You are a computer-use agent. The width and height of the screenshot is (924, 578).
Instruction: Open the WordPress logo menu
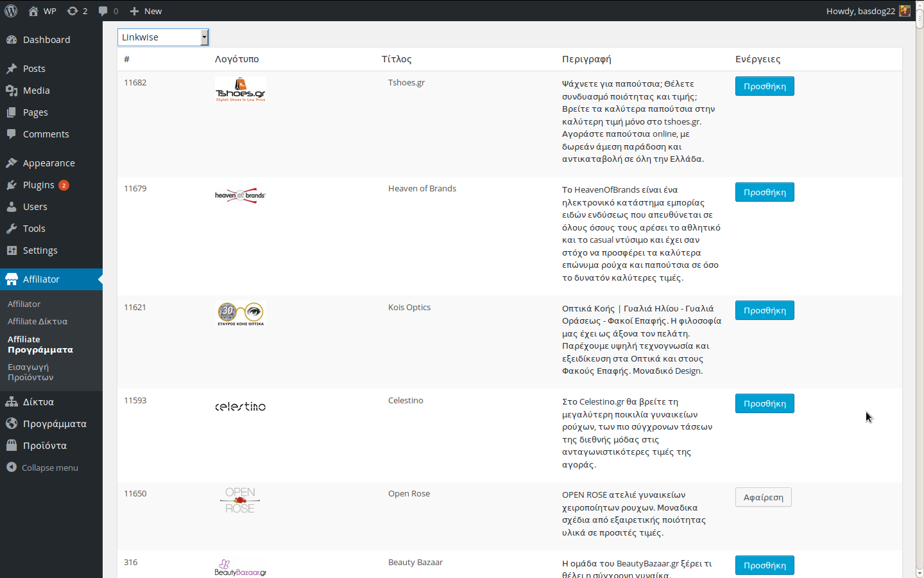coord(11,11)
